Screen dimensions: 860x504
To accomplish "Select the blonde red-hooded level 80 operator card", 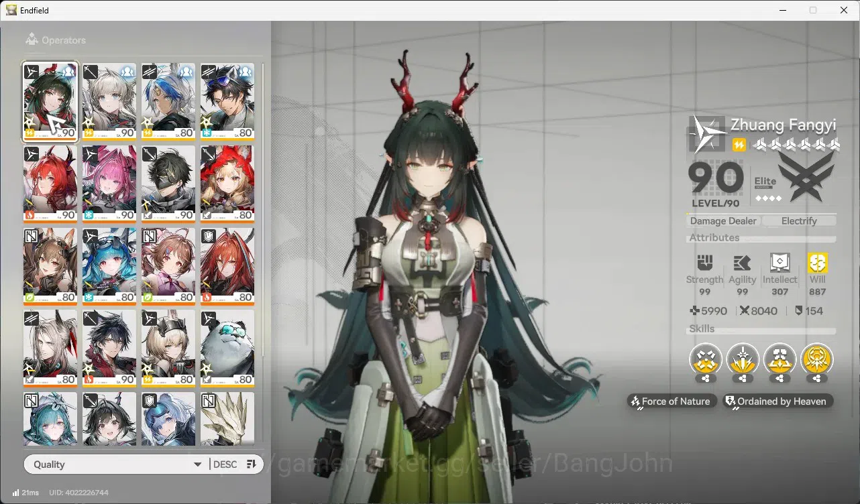I will coord(227,184).
